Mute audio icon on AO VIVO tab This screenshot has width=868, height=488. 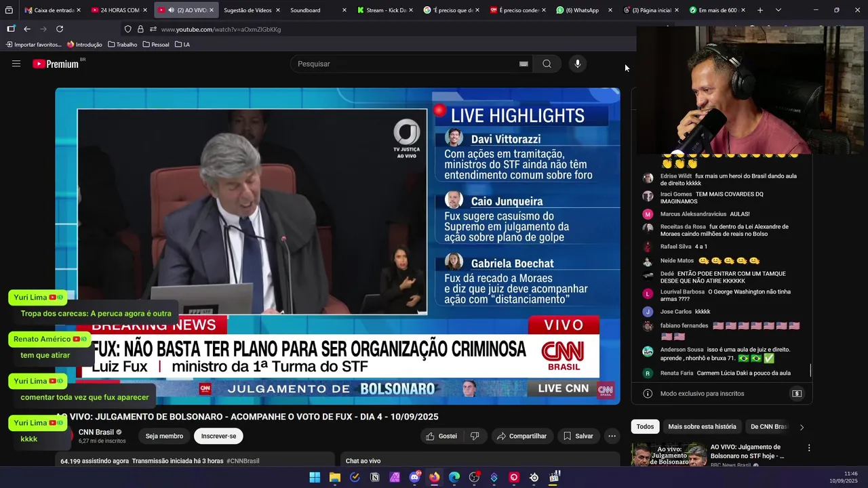(x=171, y=10)
